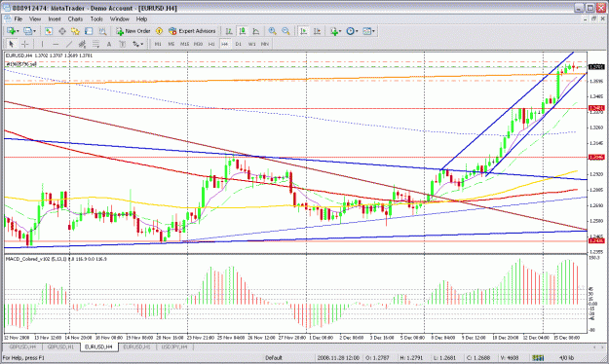The image size is (609, 364).
Task: Select the Text tool labeled A
Action: click(x=109, y=44)
